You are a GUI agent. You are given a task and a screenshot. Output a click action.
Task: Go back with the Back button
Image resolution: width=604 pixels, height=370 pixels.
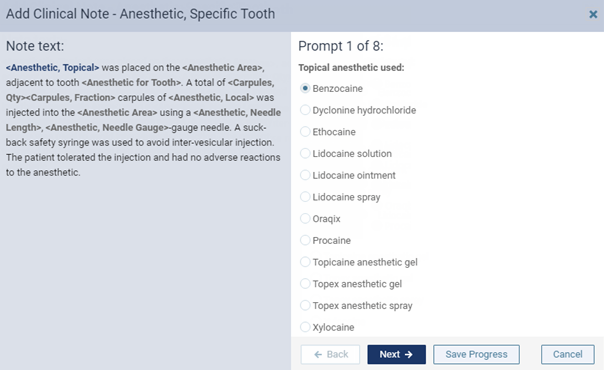[331, 354]
